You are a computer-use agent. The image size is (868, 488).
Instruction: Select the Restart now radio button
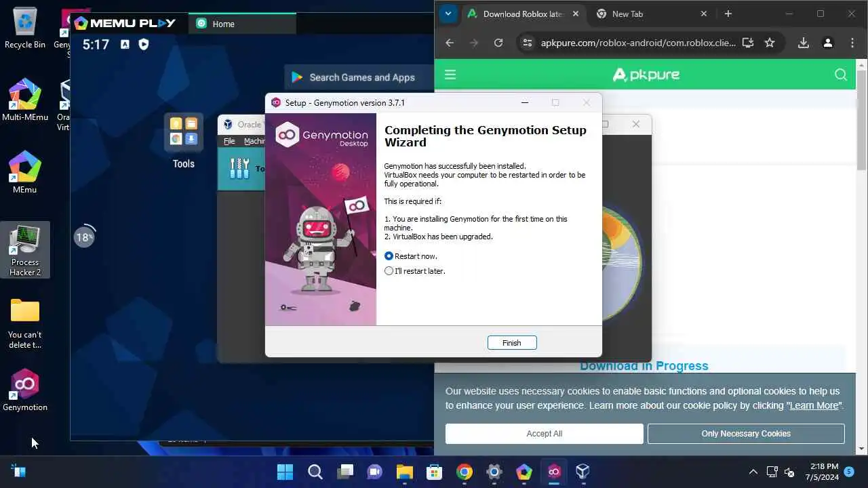389,256
